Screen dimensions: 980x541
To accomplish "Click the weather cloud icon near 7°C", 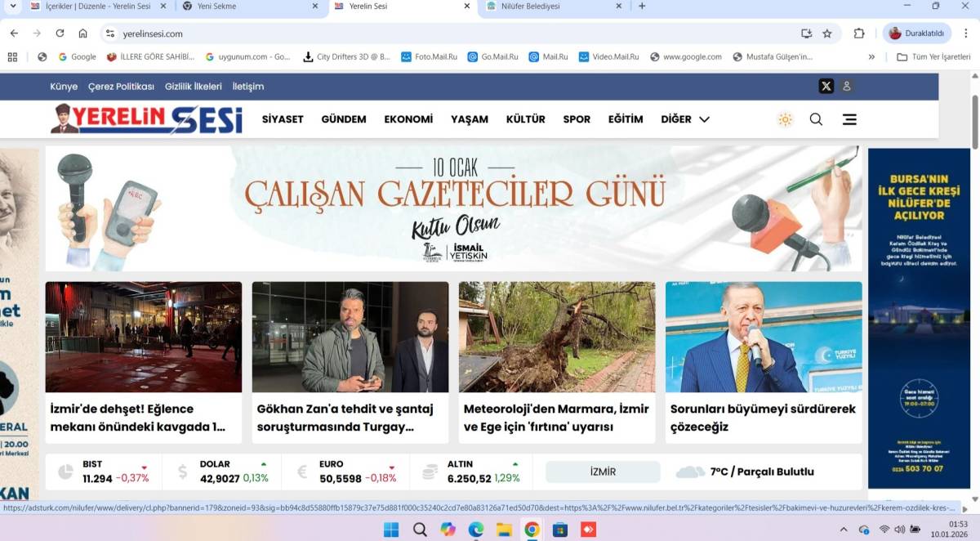I will pos(690,471).
